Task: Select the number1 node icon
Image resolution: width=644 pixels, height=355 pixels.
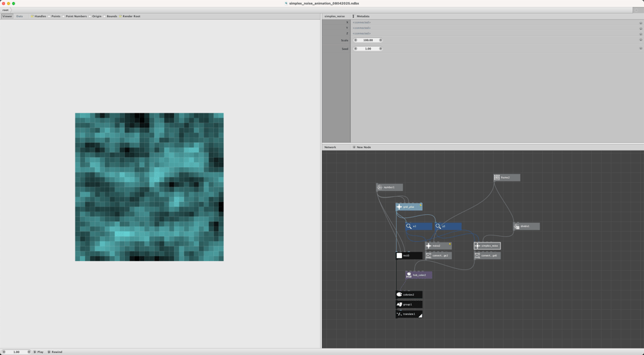Action: (x=379, y=187)
